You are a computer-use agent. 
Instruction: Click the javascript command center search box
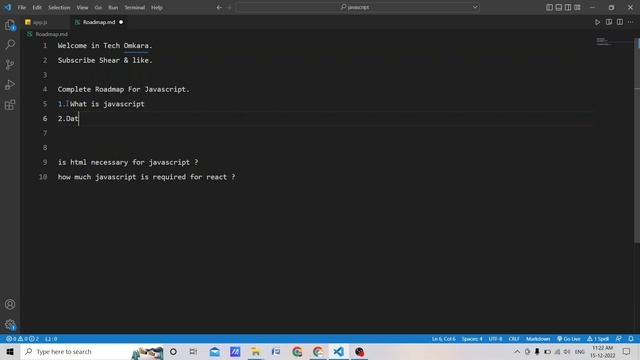click(x=358, y=7)
